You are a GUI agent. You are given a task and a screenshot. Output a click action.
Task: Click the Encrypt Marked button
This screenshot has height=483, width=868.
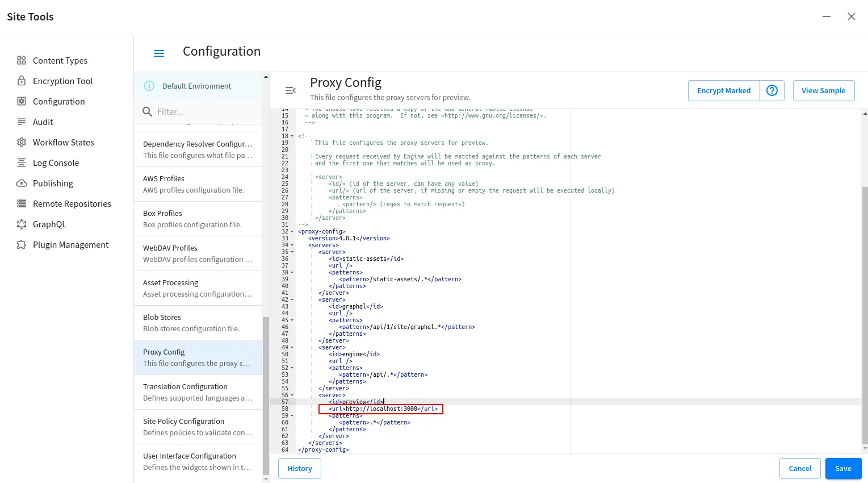(x=723, y=90)
